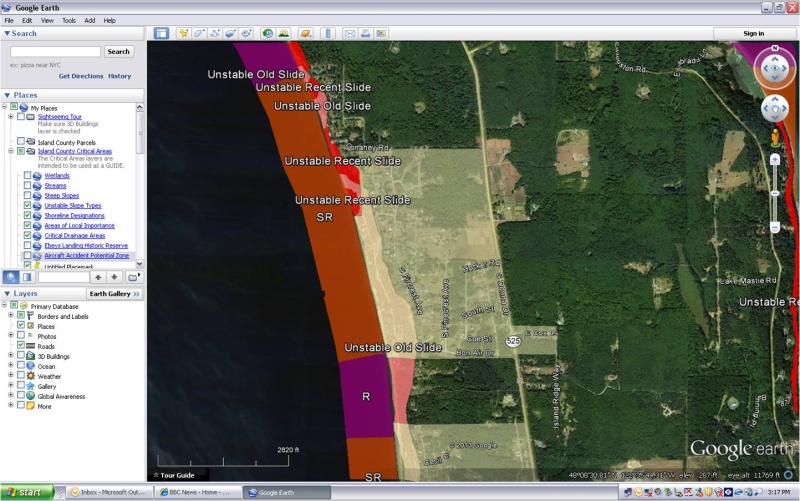Uncheck Critical Drainage Areas checkbox
Image resolution: width=800 pixels, height=501 pixels.
pos(28,235)
